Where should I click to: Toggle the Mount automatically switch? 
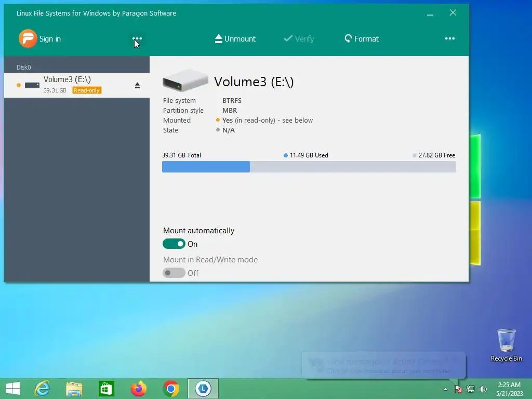pyautogui.click(x=174, y=244)
